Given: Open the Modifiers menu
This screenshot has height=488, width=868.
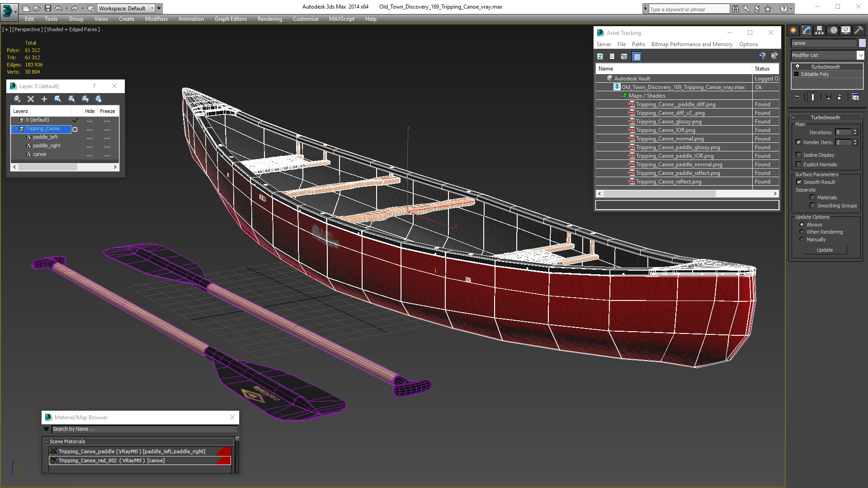Looking at the screenshot, I should [x=156, y=19].
